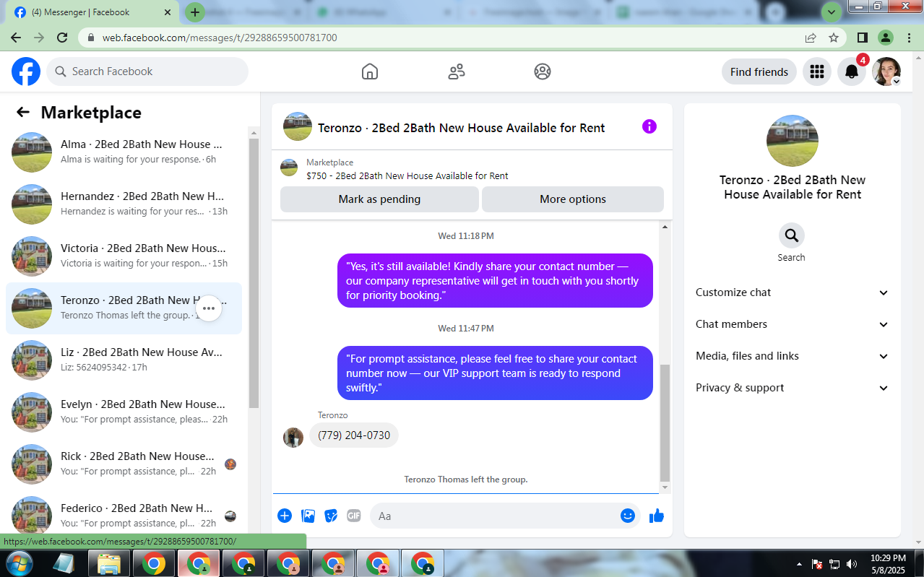Screen dimensions: 924x577
Task: Open Victoria's conversation
Action: pyautogui.click(x=124, y=256)
